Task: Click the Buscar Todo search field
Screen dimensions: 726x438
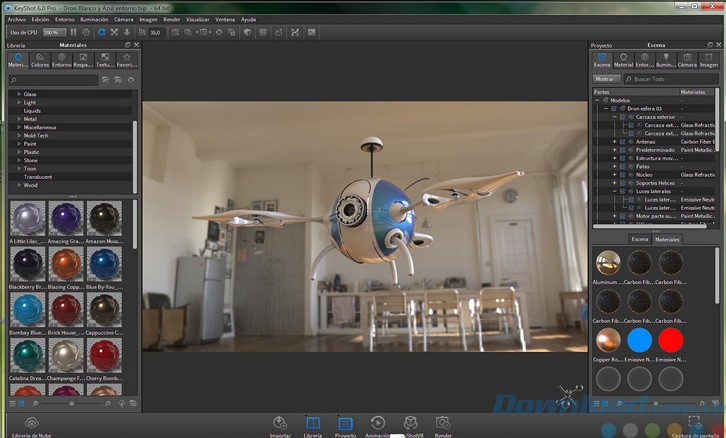Action: click(x=671, y=79)
